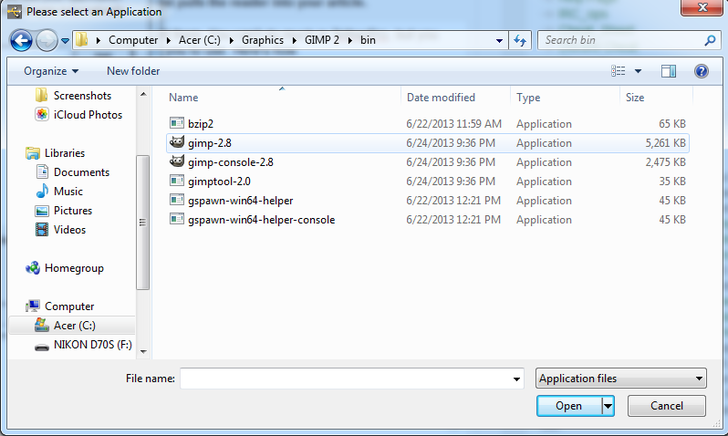The image size is (728, 436).
Task: Select the file name gspawn-win64-helper-console
Action: [261, 220]
